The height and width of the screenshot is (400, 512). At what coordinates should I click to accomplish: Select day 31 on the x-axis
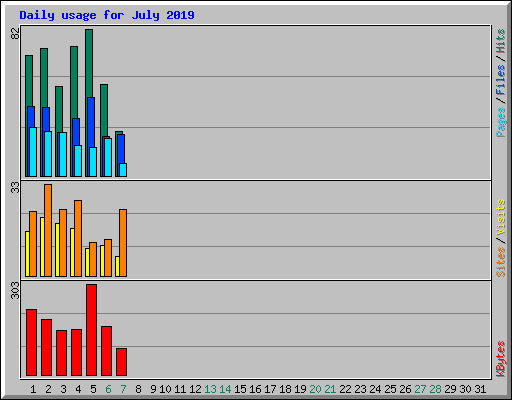(480, 389)
